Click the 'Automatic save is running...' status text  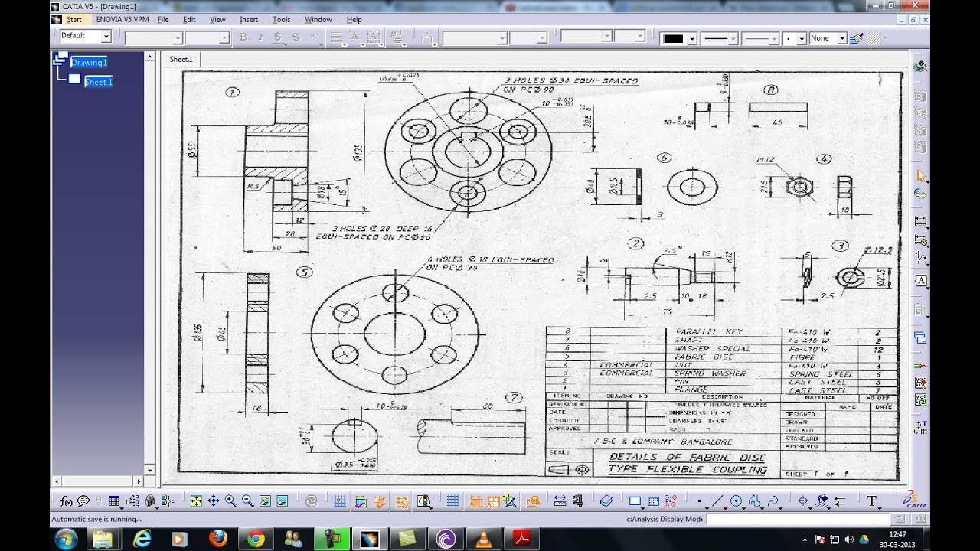click(x=96, y=519)
